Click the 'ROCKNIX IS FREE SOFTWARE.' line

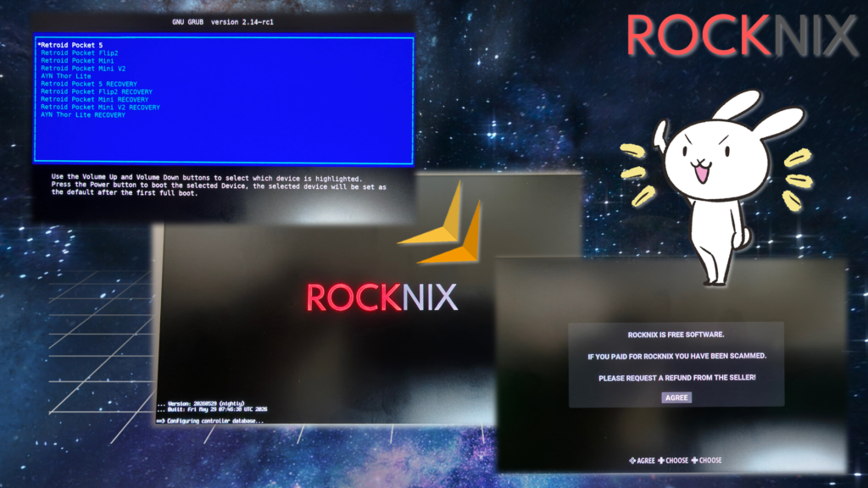click(x=676, y=335)
